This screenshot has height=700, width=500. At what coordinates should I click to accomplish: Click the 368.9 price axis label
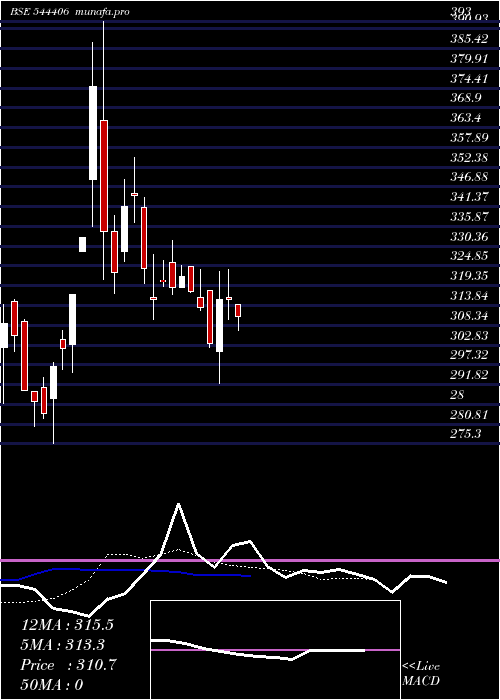click(466, 98)
